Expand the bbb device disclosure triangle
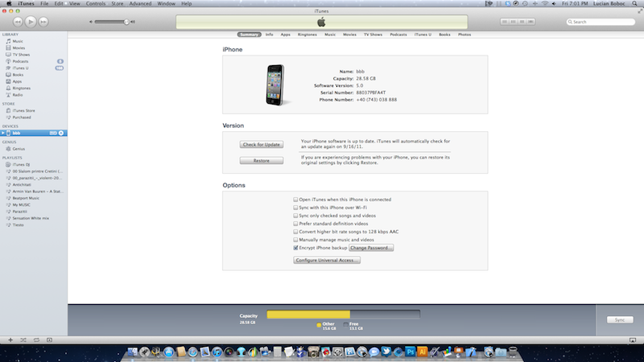 pos(3,133)
